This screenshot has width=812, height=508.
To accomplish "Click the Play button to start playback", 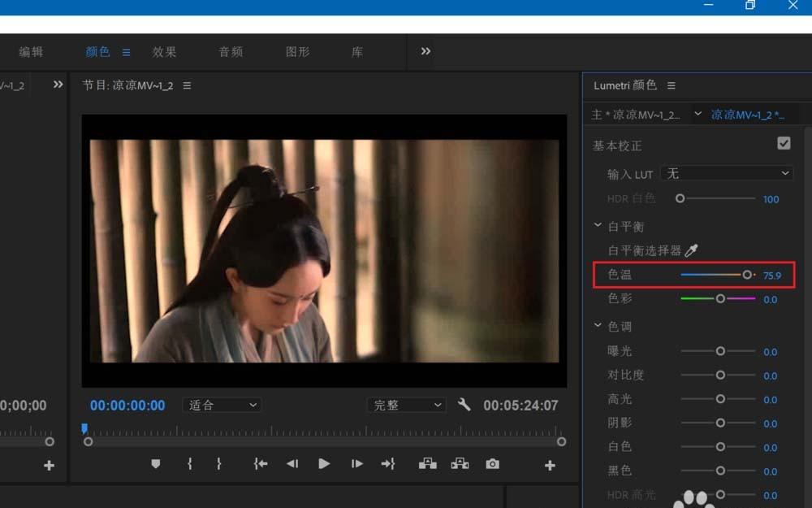I will click(x=324, y=463).
